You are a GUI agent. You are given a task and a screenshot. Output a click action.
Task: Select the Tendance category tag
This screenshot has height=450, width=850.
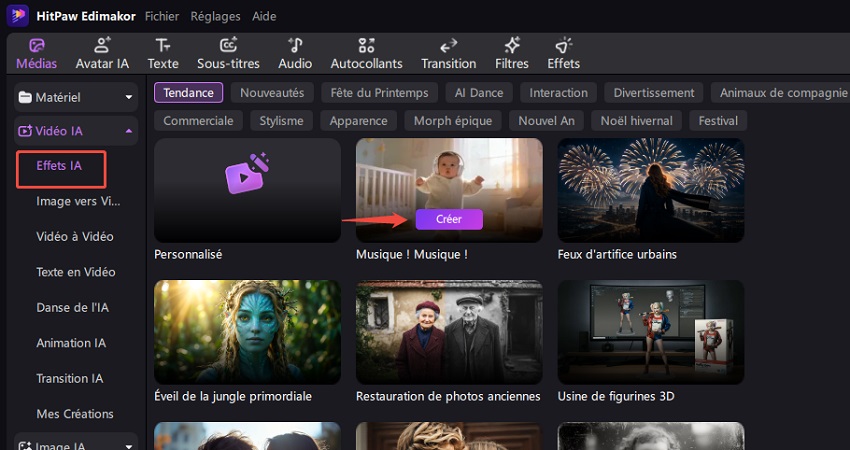188,93
